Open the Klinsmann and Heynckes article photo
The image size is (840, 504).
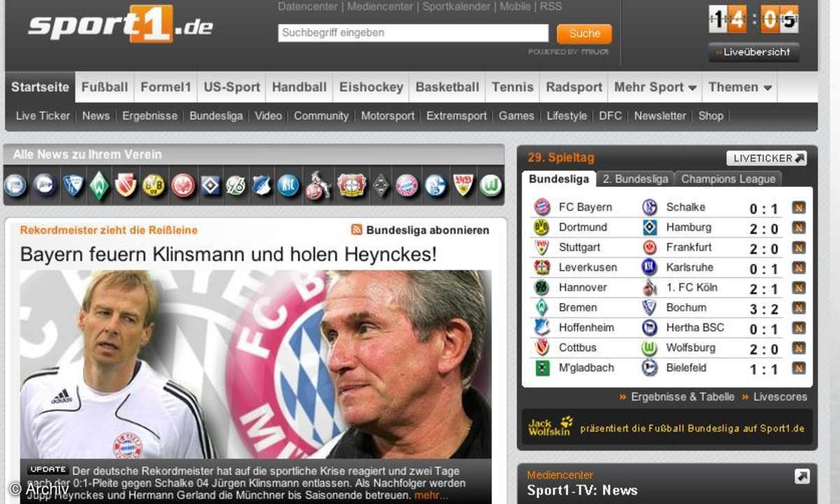pyautogui.click(x=255, y=364)
